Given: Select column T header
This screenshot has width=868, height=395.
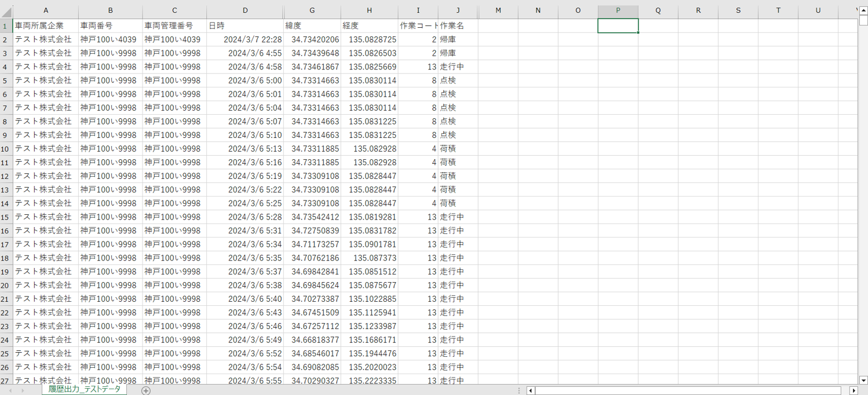Looking at the screenshot, I should 778,10.
